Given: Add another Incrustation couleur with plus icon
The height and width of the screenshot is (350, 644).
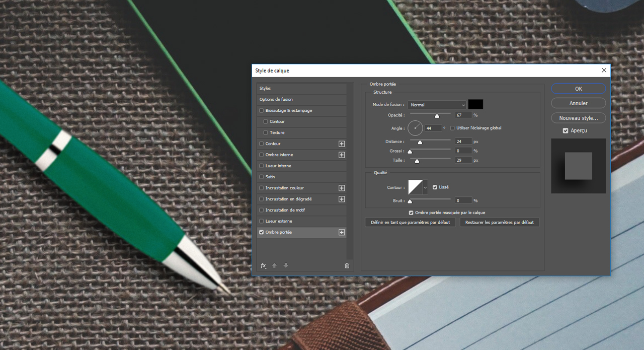Looking at the screenshot, I should coord(342,188).
